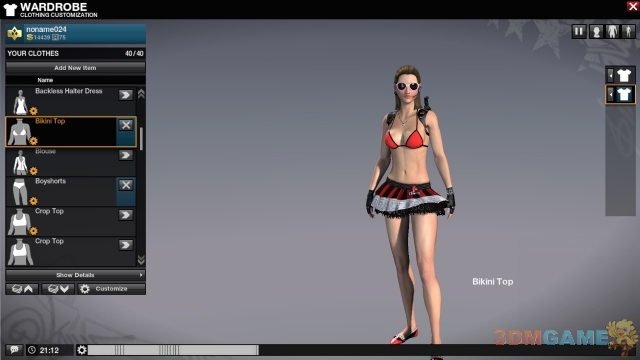Select the Blouse clothing entry

70,162
